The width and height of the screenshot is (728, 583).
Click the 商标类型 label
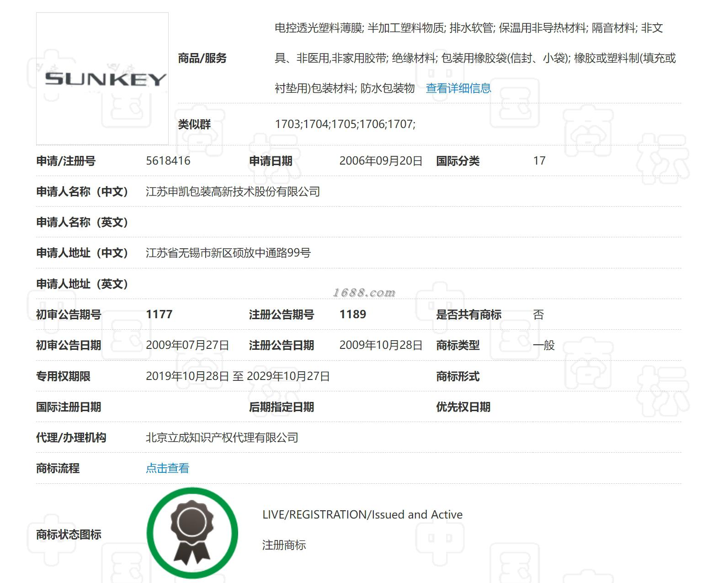click(458, 345)
